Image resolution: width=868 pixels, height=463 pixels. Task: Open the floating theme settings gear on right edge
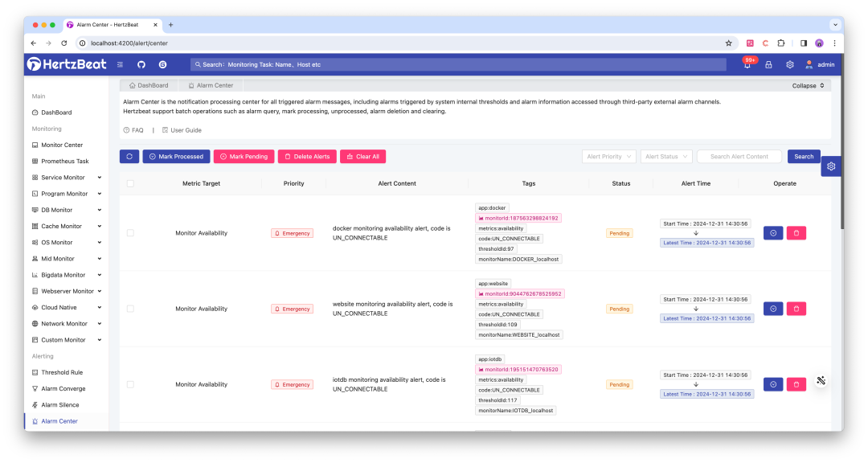(x=831, y=166)
